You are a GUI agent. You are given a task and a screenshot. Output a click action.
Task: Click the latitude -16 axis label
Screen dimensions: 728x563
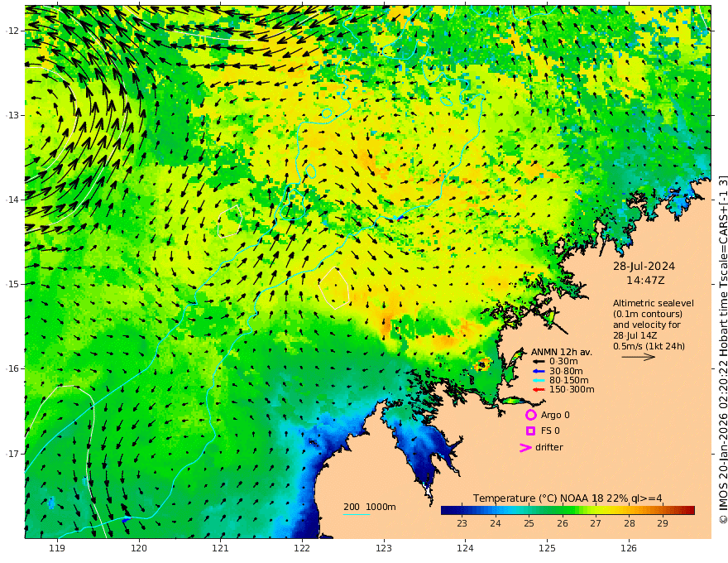12,368
